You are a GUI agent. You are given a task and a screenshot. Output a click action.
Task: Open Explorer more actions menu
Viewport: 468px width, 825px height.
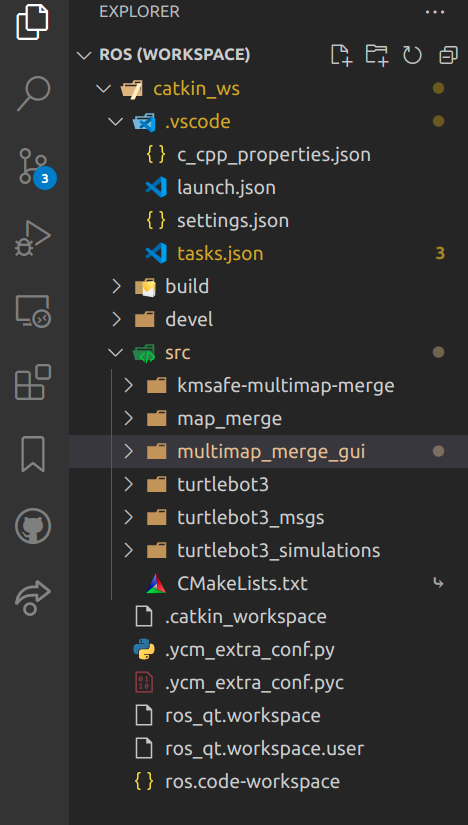pyautogui.click(x=435, y=12)
